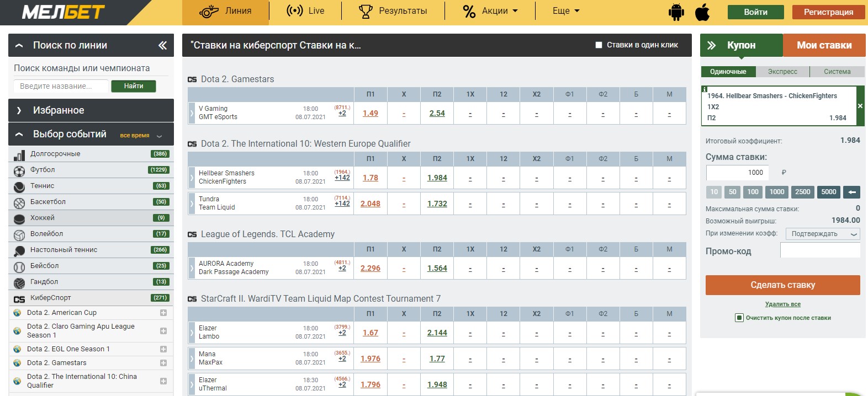The image size is (868, 396).
Task: Open the Мои ставки tab
Action: pos(824,45)
